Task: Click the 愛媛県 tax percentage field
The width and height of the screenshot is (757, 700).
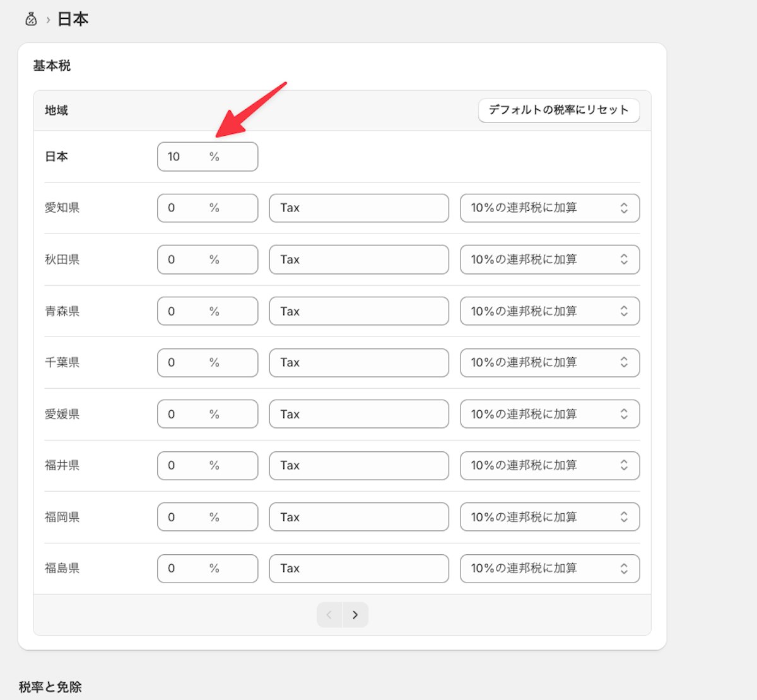Action: [x=207, y=414]
